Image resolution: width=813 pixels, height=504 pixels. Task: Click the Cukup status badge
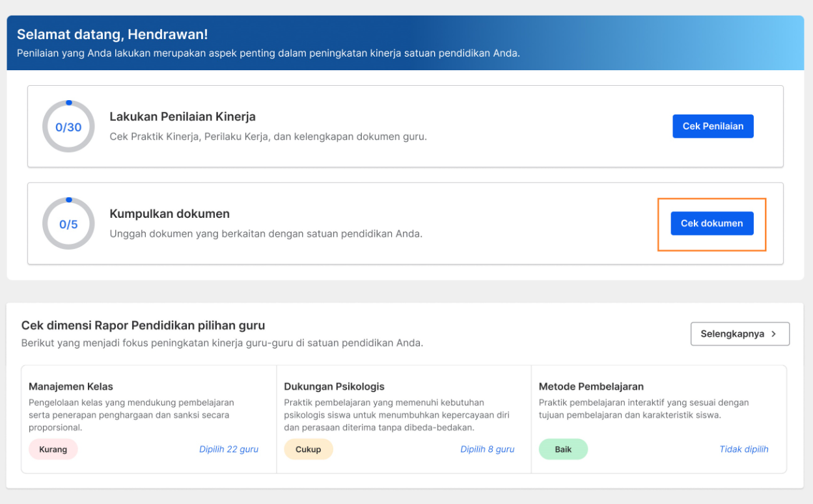pyautogui.click(x=309, y=449)
